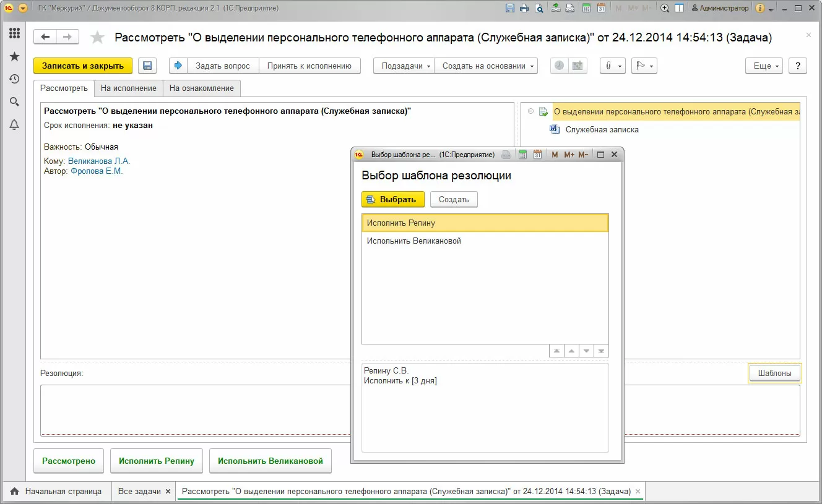Open the calendar in the main title bar
The height and width of the screenshot is (504, 822).
pos(600,8)
